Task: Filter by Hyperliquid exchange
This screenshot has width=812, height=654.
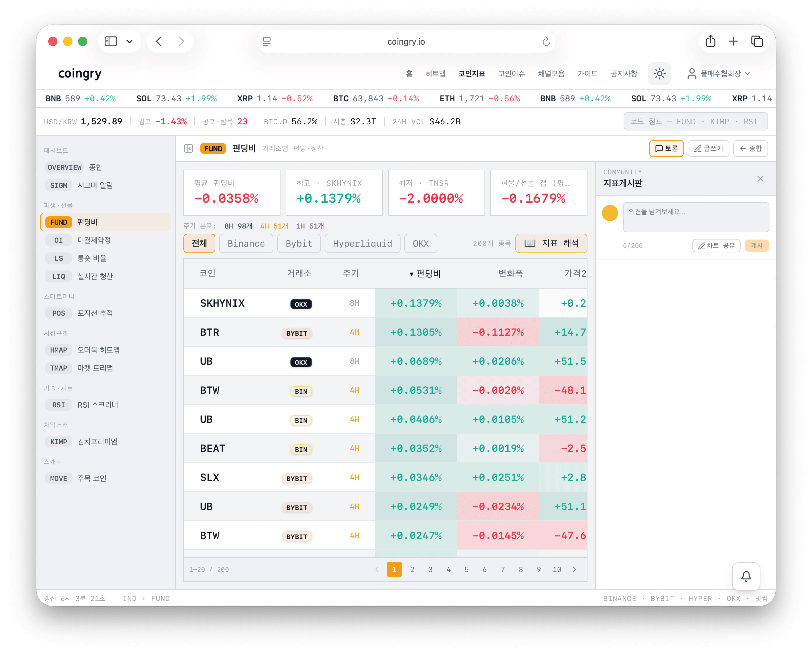Action: 362,243
